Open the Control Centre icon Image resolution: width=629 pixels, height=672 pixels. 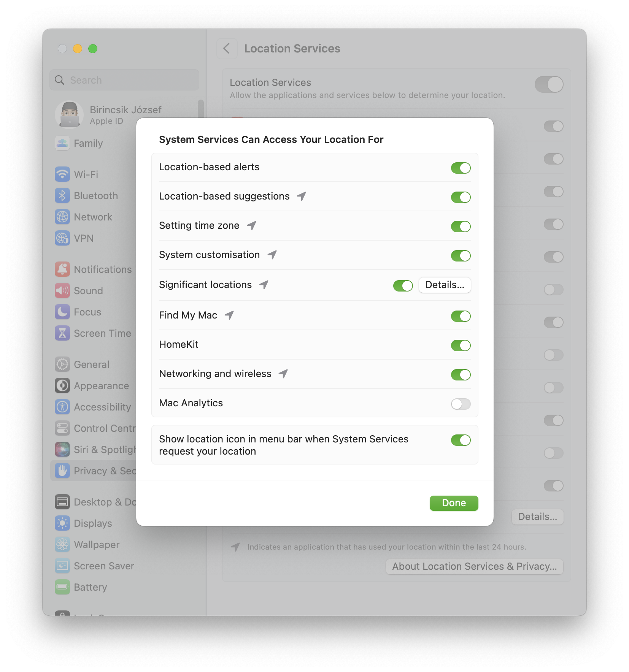pos(62,428)
